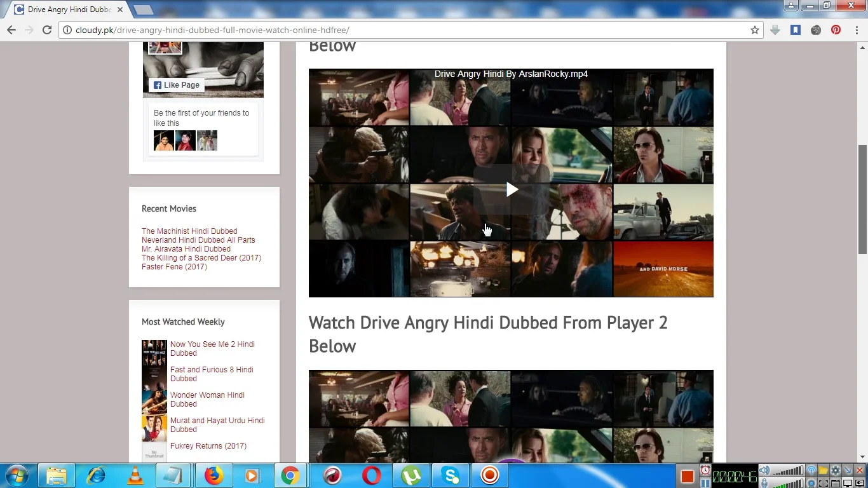Open Fast and Furious 8 Hindi Dubbed
The width and height of the screenshot is (868, 488).
(212, 374)
